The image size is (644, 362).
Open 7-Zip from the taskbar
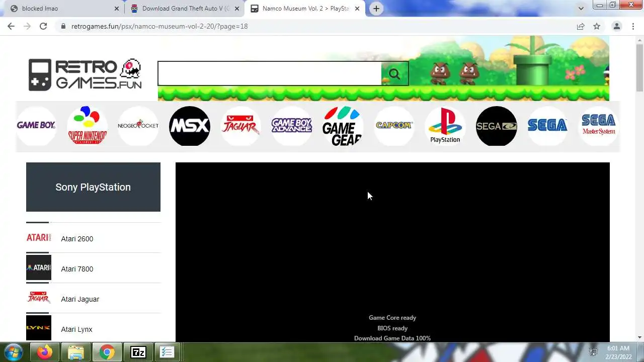coord(138,352)
